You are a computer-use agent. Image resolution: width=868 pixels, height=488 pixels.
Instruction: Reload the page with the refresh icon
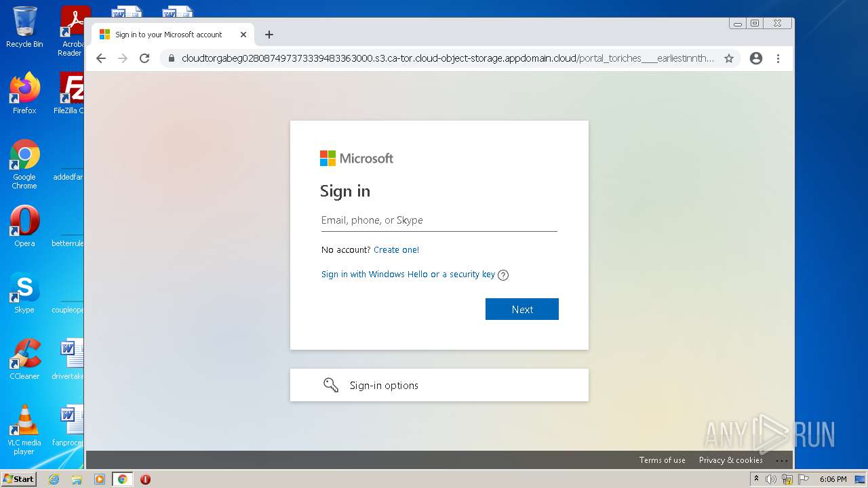(x=144, y=58)
